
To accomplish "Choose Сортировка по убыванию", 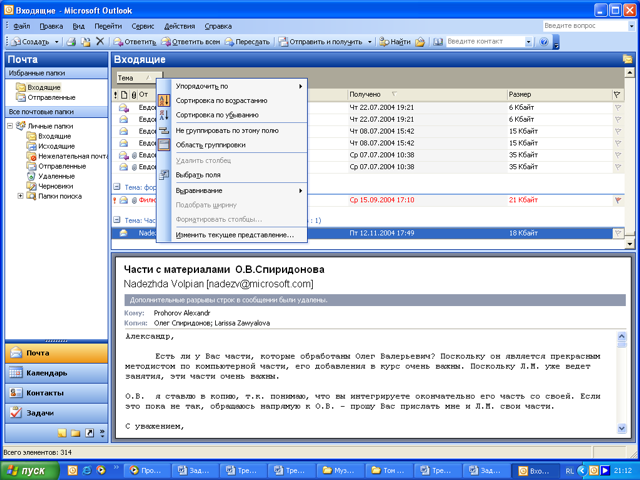I will pyautogui.click(x=232, y=115).
